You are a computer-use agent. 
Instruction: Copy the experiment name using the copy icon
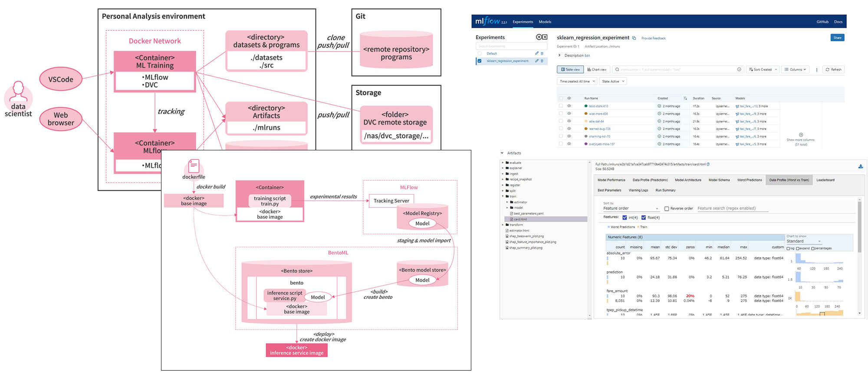point(634,38)
